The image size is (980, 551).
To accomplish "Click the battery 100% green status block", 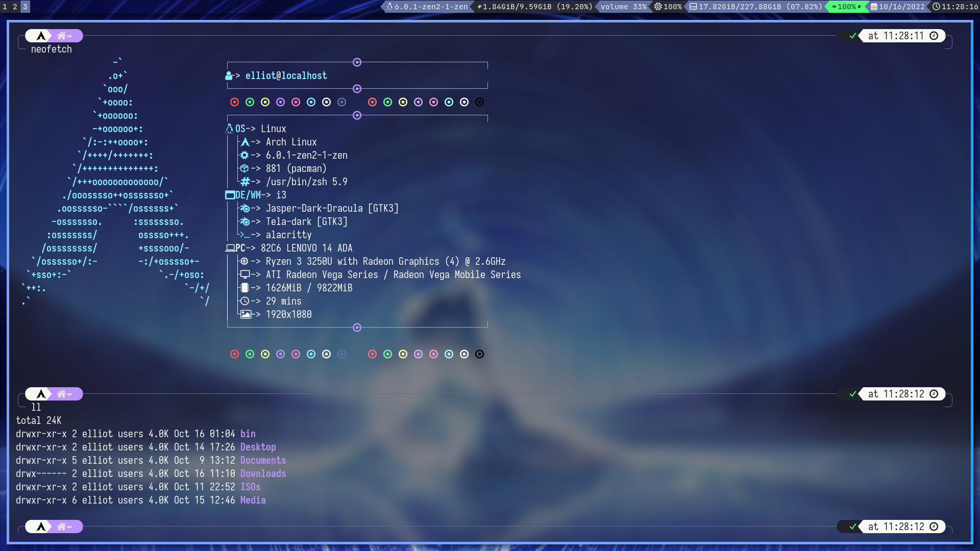I will [847, 7].
